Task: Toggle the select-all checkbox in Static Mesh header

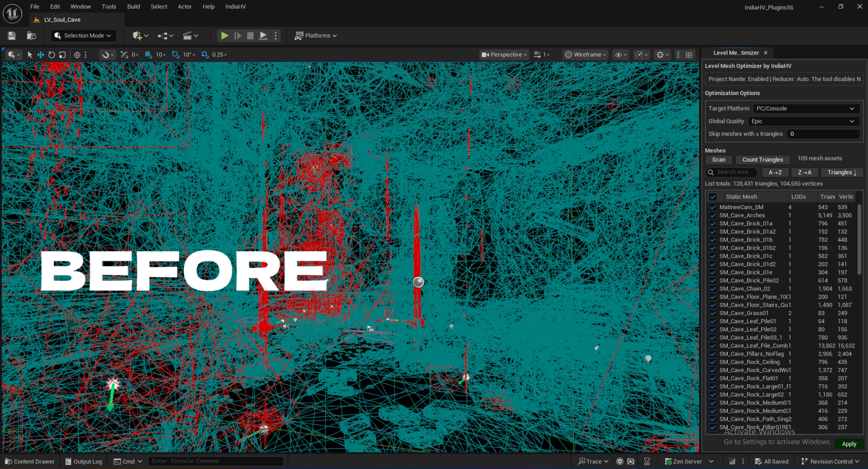Action: click(x=713, y=197)
